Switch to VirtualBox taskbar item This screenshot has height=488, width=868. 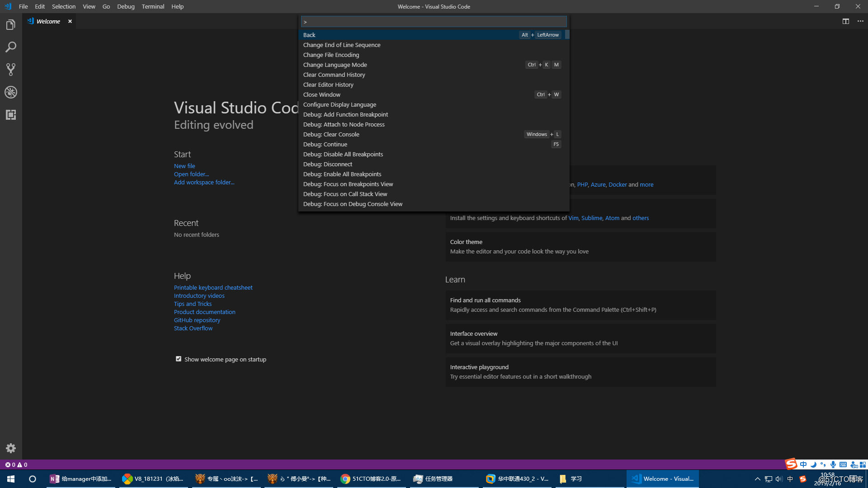click(x=517, y=479)
